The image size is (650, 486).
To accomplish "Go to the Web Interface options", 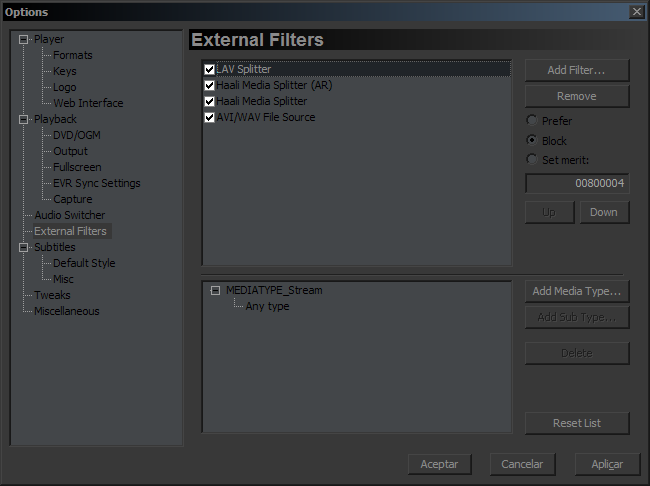I will pyautogui.click(x=88, y=103).
